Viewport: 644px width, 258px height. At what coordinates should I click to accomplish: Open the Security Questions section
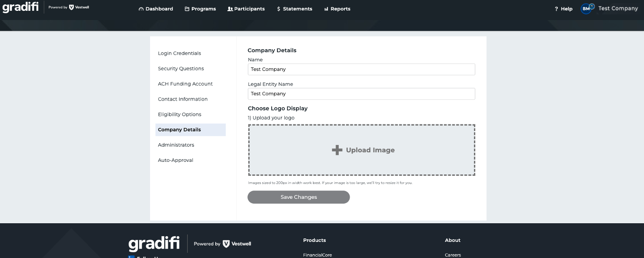tap(181, 68)
